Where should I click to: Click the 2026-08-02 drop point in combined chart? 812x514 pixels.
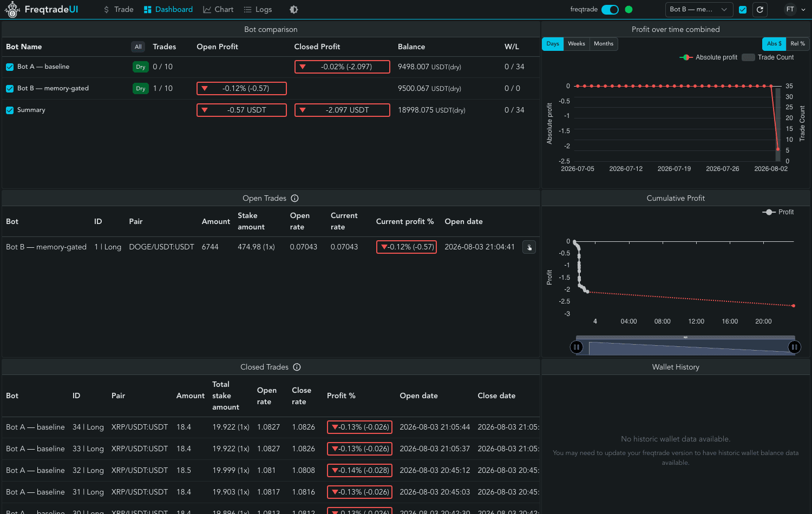click(x=778, y=149)
